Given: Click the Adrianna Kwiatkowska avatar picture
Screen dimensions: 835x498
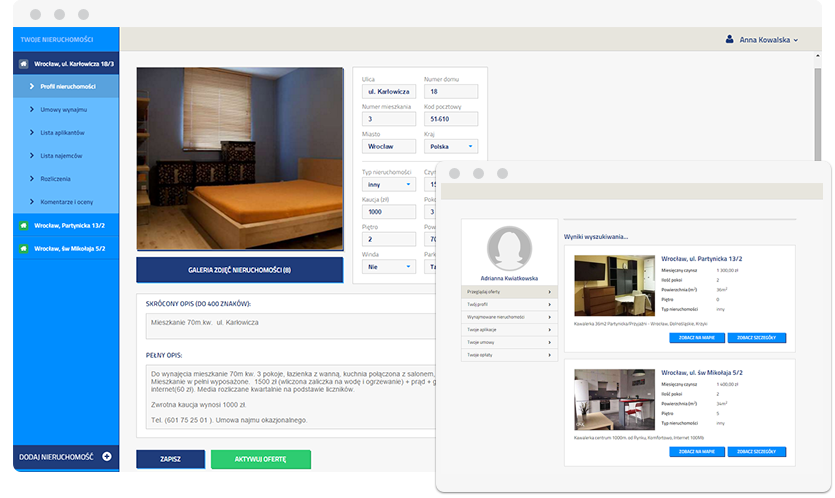Looking at the screenshot, I should pyautogui.click(x=509, y=248).
